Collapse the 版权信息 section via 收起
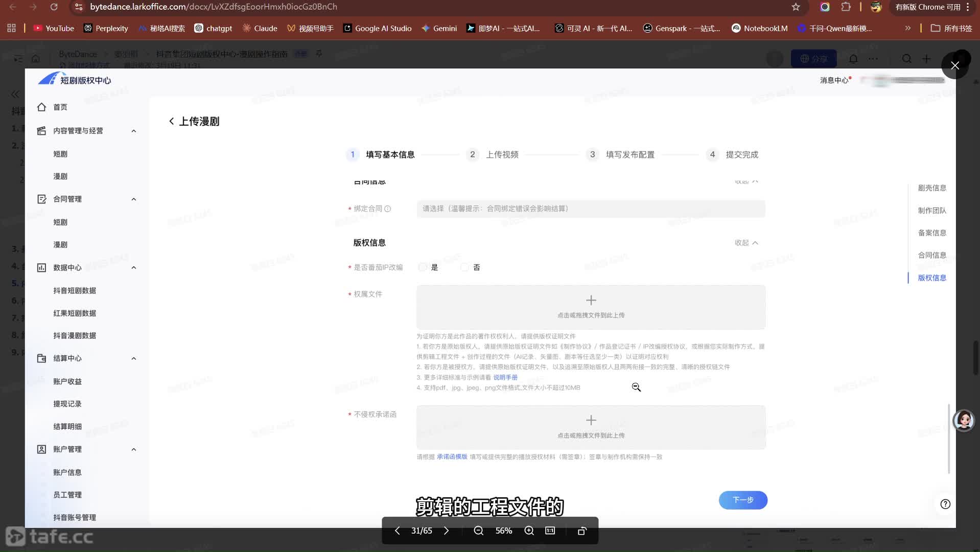980x552 pixels. point(746,243)
